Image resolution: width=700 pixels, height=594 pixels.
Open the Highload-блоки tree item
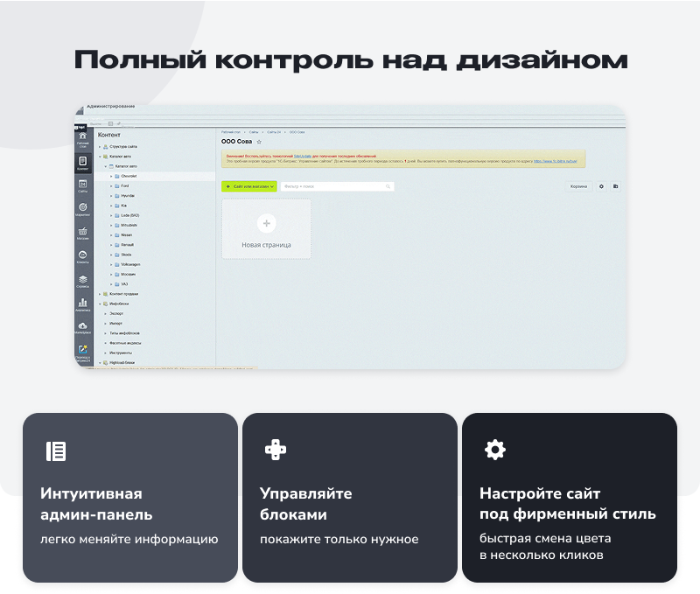point(122,363)
